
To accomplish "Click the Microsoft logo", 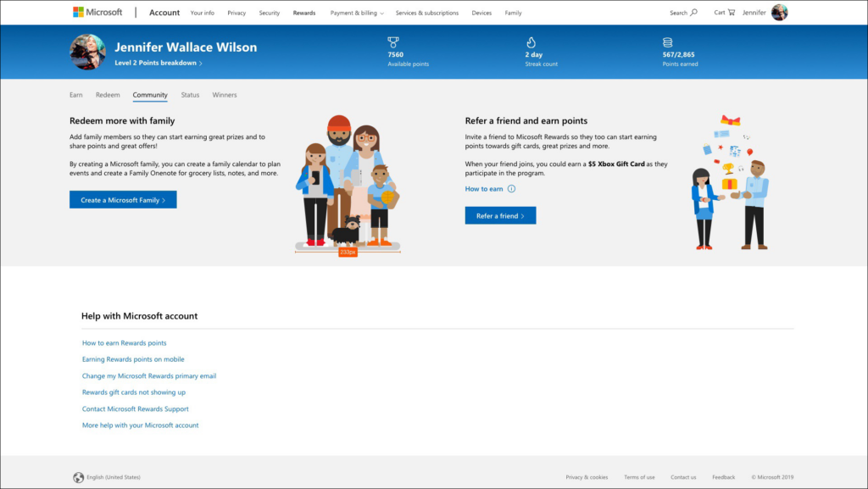I will point(97,12).
